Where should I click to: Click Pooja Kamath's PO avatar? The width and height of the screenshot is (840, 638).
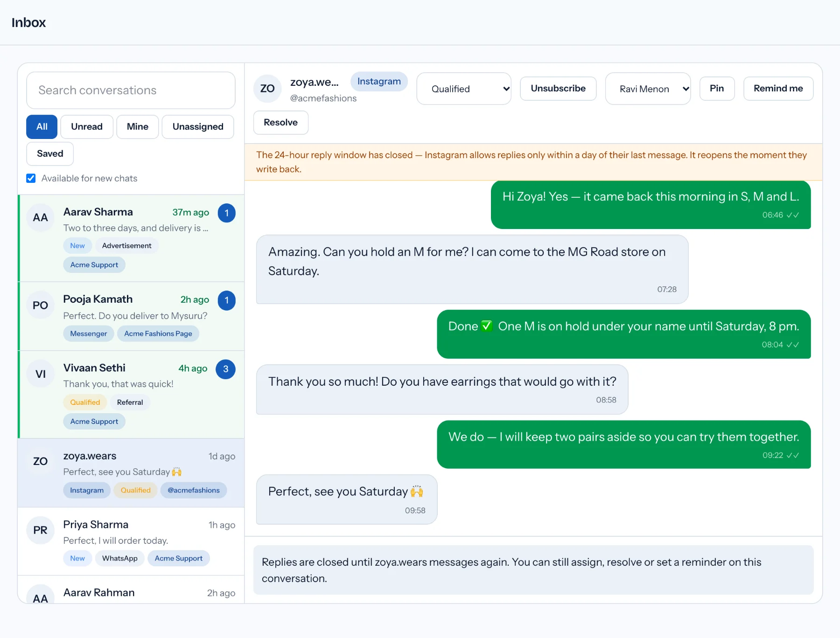(x=41, y=305)
